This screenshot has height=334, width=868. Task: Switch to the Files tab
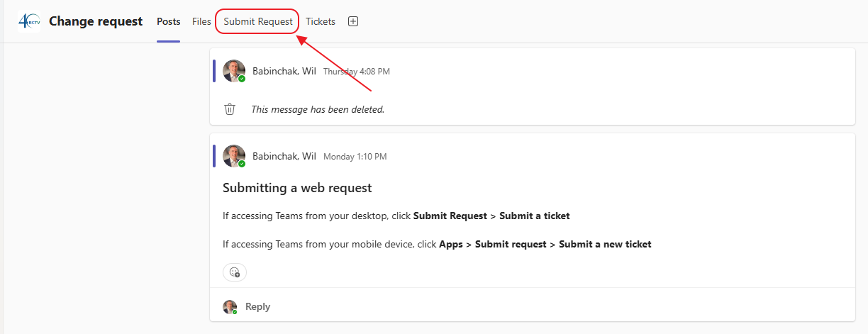(201, 21)
